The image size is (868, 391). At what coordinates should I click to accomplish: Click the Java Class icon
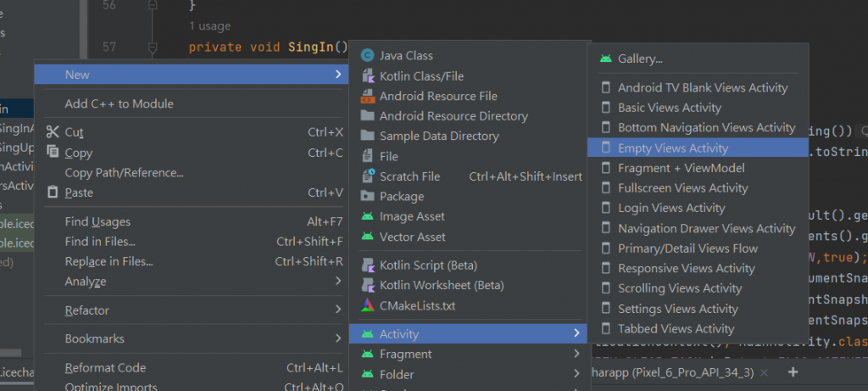click(367, 55)
